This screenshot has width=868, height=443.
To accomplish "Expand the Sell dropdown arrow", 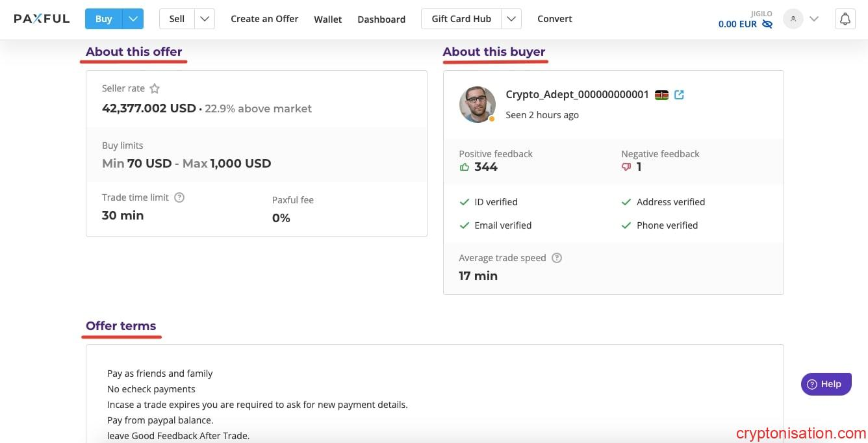I will click(x=205, y=19).
